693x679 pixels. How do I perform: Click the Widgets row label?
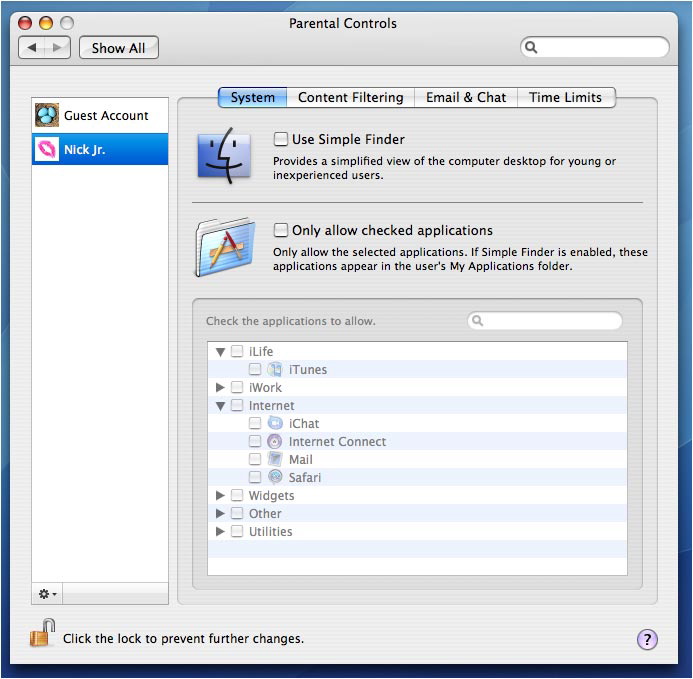click(x=271, y=496)
